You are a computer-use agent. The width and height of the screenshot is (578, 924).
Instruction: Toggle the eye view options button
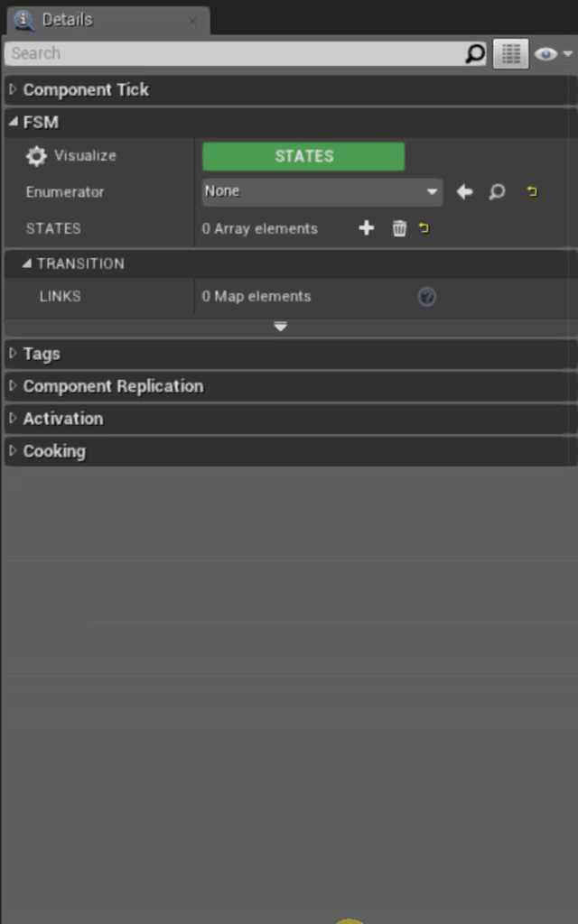(x=551, y=54)
